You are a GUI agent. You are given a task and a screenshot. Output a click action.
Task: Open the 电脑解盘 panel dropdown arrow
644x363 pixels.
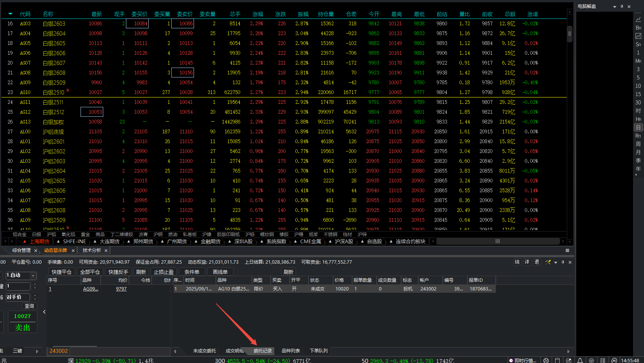point(615,6)
